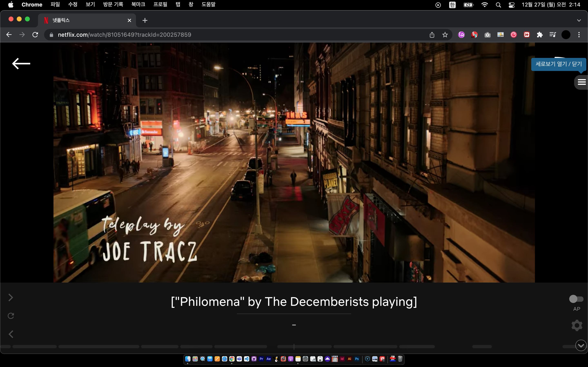Open the sidebar hamburger menu icon
The width and height of the screenshot is (588, 367).
[581, 82]
